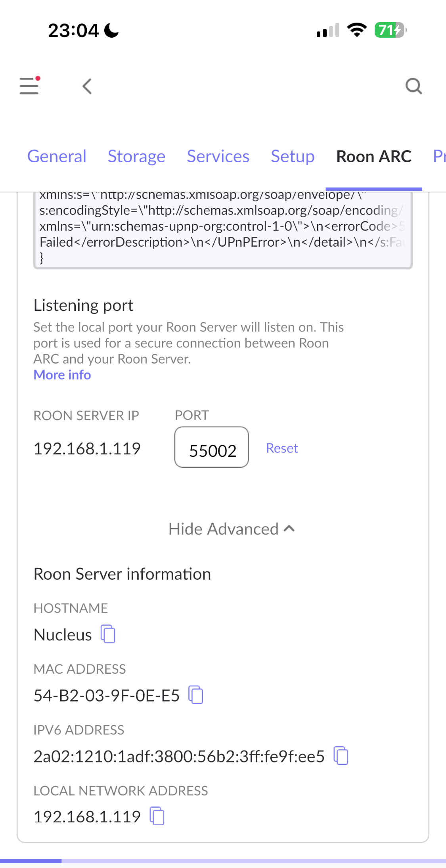Reset the listening port
This screenshot has height=868, width=446.
(282, 448)
